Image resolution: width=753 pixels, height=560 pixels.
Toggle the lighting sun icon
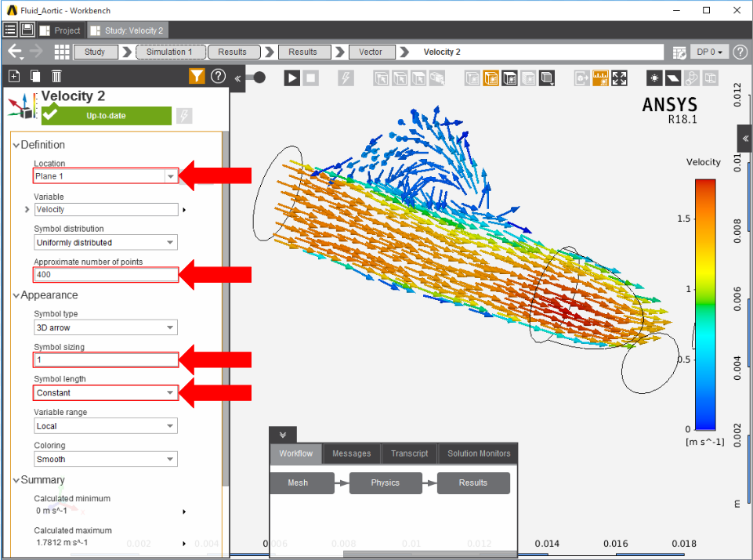click(654, 78)
